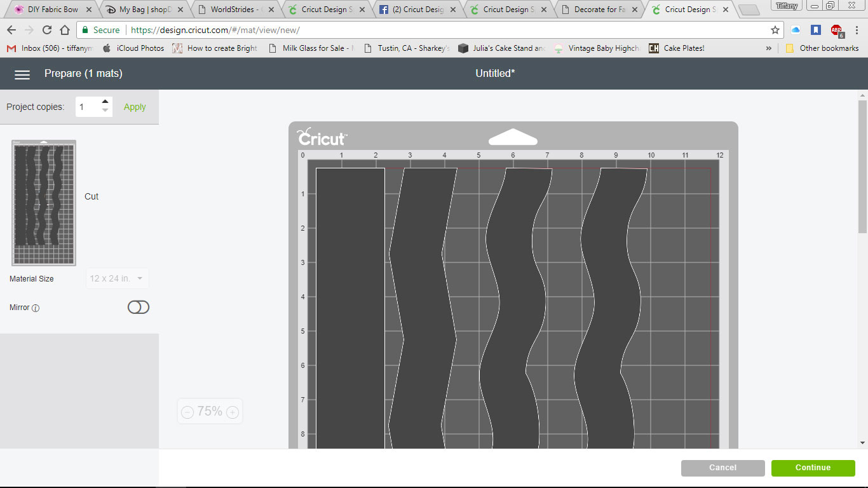The width and height of the screenshot is (868, 488).
Task: Open the Other bookmarks folder
Action: [822, 48]
